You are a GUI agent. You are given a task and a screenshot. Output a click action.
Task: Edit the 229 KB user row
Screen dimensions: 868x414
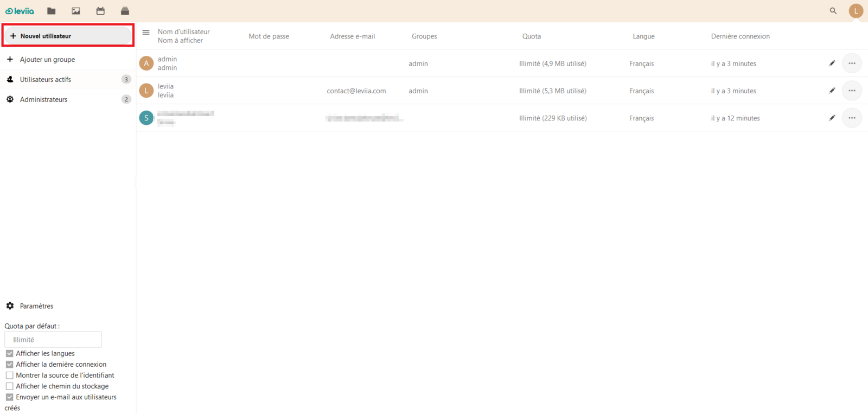pyautogui.click(x=832, y=118)
